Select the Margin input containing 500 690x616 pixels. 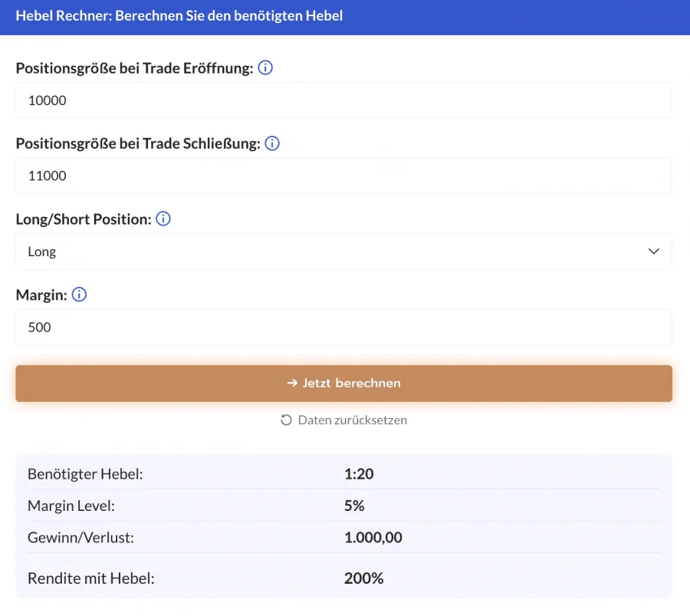point(343,328)
